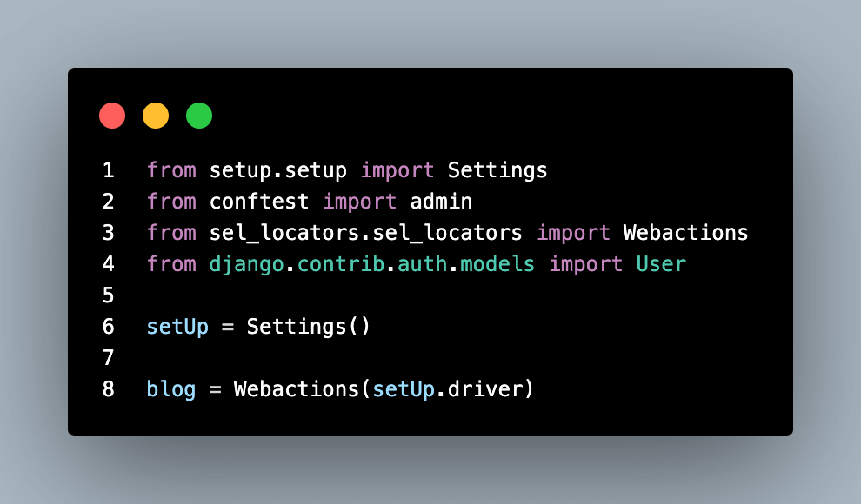The image size is (861, 504).
Task: Click the blog variable name
Action: click(x=171, y=389)
